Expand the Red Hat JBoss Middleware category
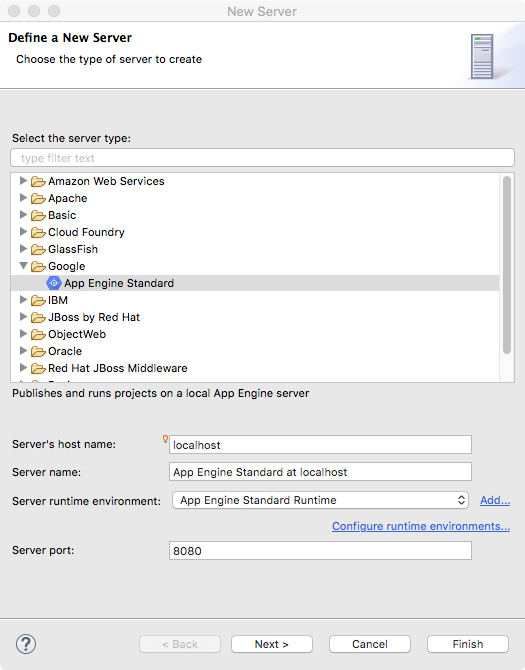 point(23,367)
